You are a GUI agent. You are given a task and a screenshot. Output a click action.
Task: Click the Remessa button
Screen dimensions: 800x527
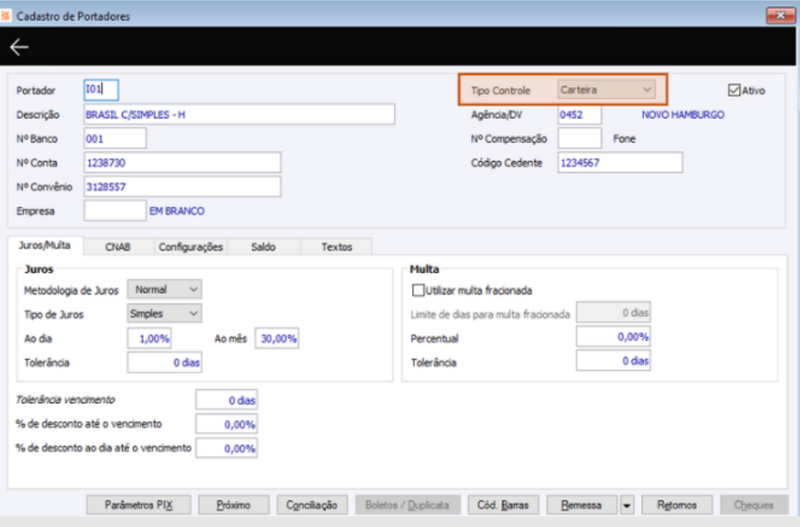pyautogui.click(x=582, y=505)
